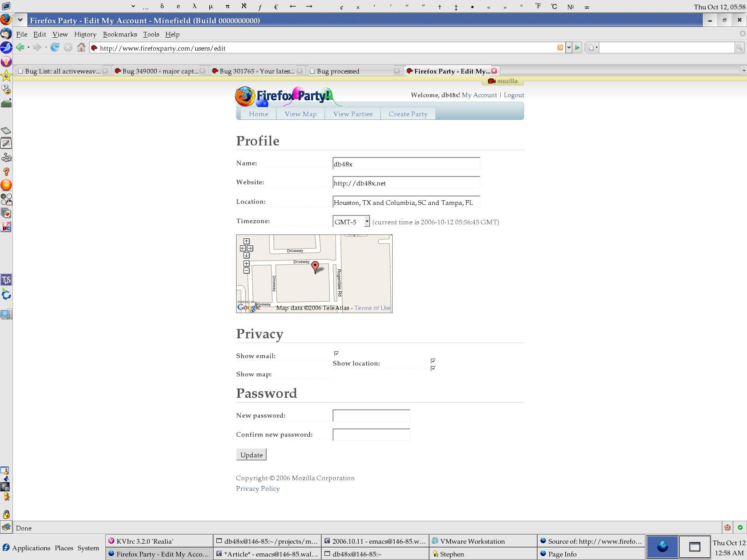The width and height of the screenshot is (747, 560).
Task: Open the Tools menu
Action: 151,34
